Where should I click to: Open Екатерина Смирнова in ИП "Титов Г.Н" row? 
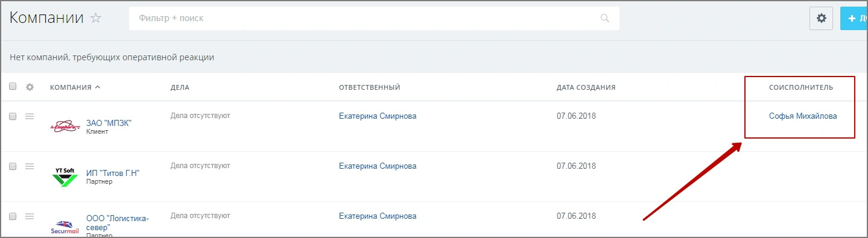pyautogui.click(x=378, y=166)
